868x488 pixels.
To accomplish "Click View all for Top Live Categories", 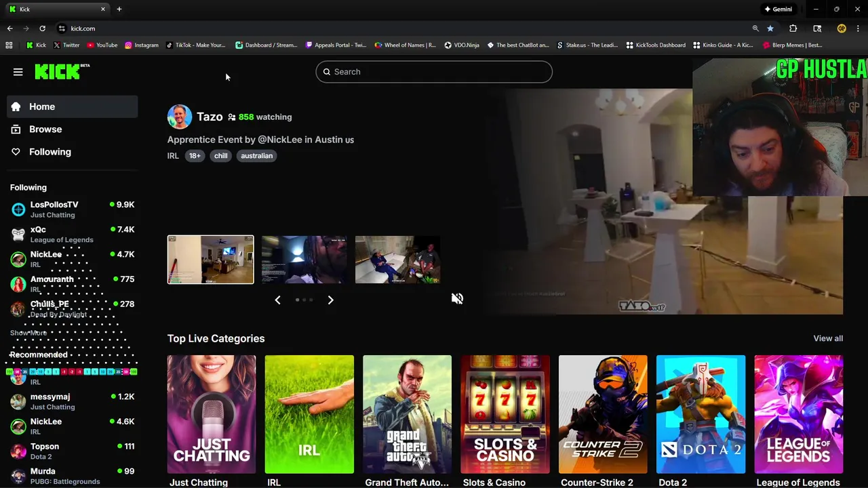I will (x=828, y=338).
